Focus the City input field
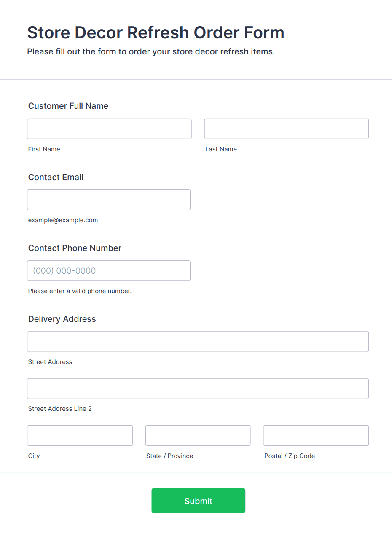This screenshot has width=392, height=534. (x=80, y=435)
